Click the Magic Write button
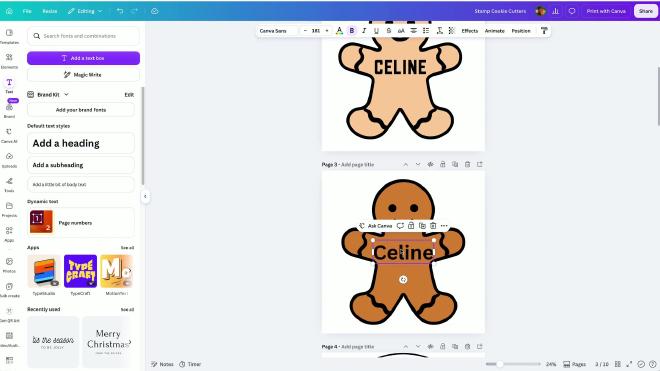 coord(83,75)
